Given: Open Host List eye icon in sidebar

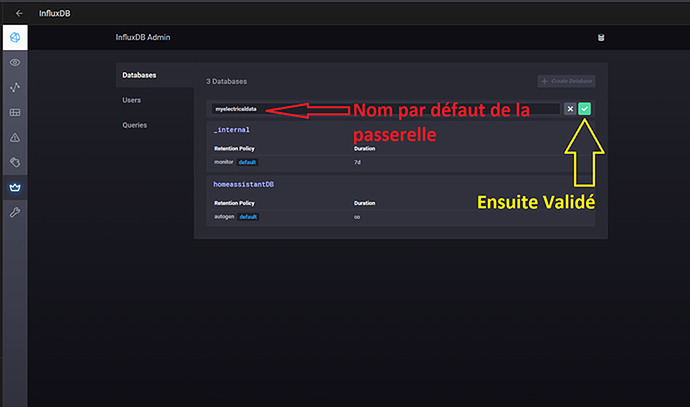Looking at the screenshot, I should (15, 62).
